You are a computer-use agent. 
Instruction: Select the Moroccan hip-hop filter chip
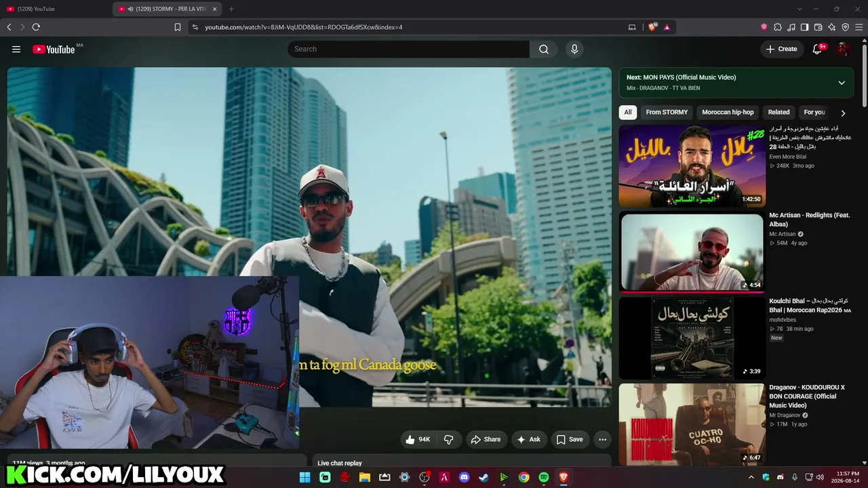pyautogui.click(x=728, y=113)
